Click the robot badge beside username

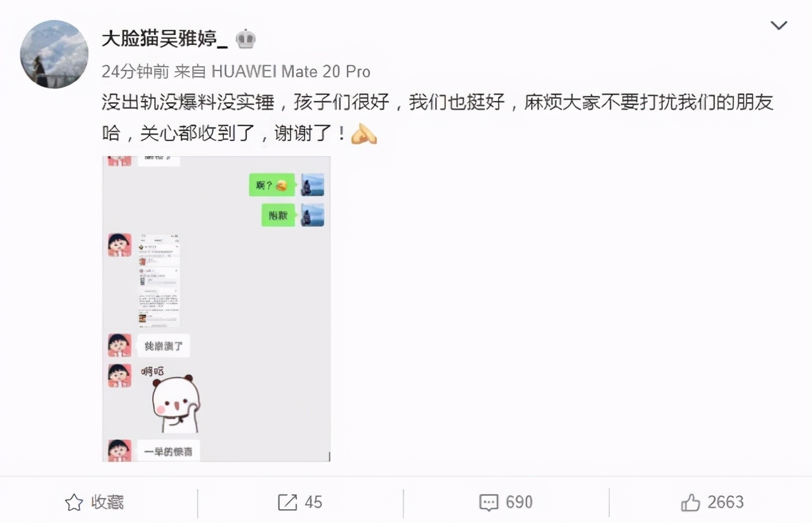pyautogui.click(x=246, y=39)
